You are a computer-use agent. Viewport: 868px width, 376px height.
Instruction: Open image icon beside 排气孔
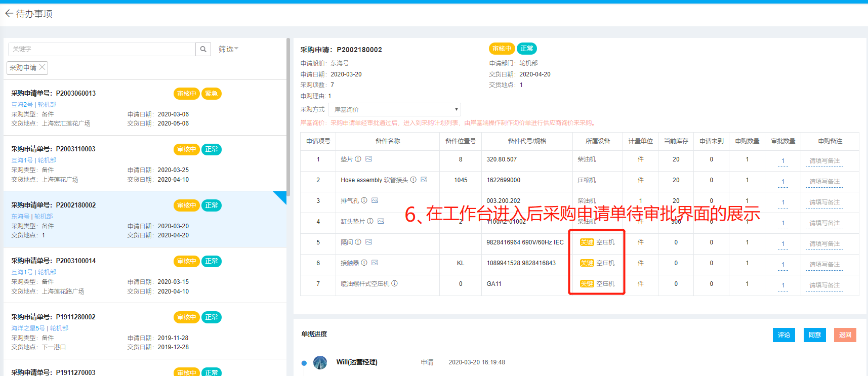click(x=375, y=200)
